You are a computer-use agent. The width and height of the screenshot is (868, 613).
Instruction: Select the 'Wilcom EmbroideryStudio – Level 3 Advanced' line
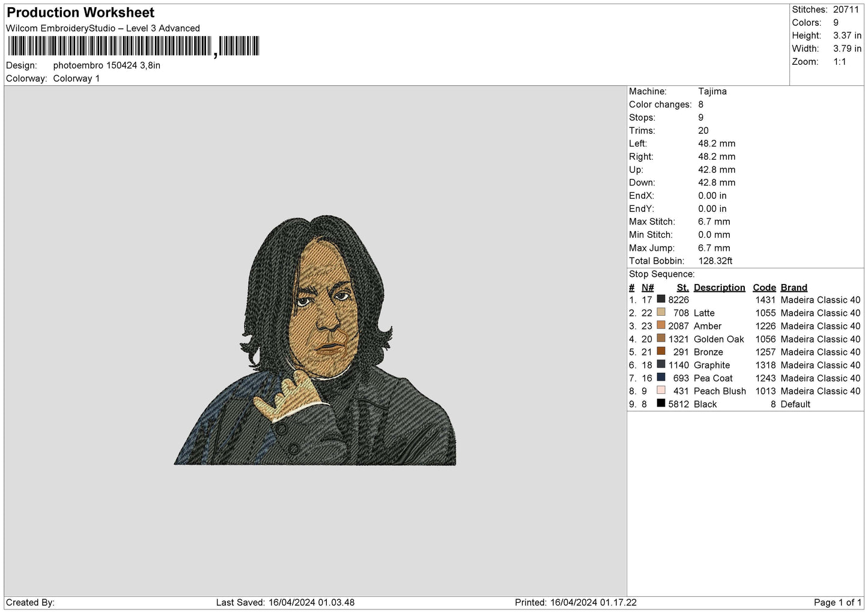coord(103,28)
